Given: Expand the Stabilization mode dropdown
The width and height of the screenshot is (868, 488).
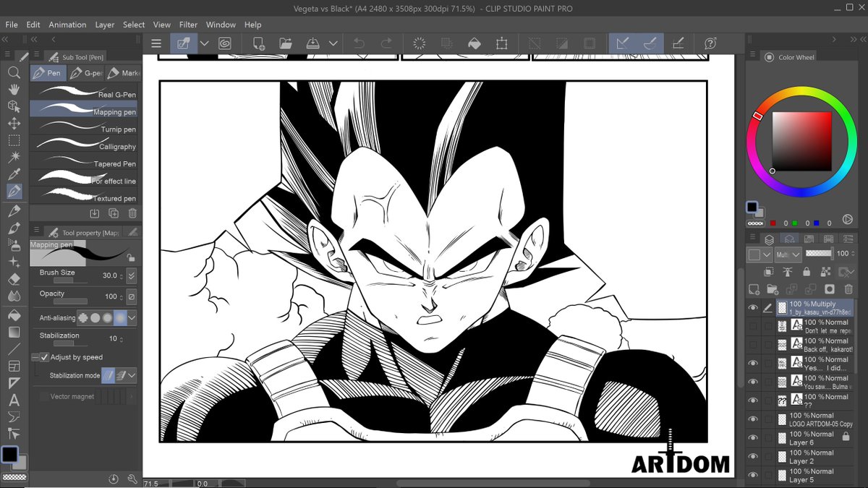Looking at the screenshot, I should click(132, 375).
